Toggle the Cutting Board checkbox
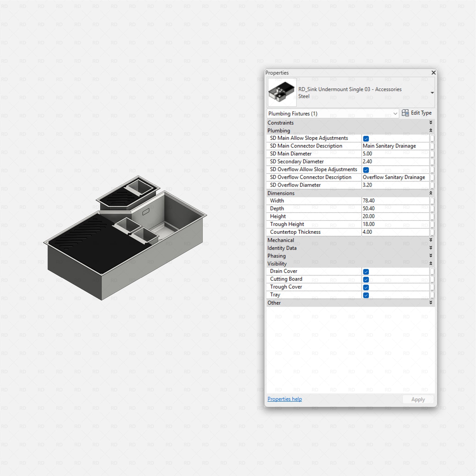This screenshot has height=476, width=476. (x=366, y=280)
